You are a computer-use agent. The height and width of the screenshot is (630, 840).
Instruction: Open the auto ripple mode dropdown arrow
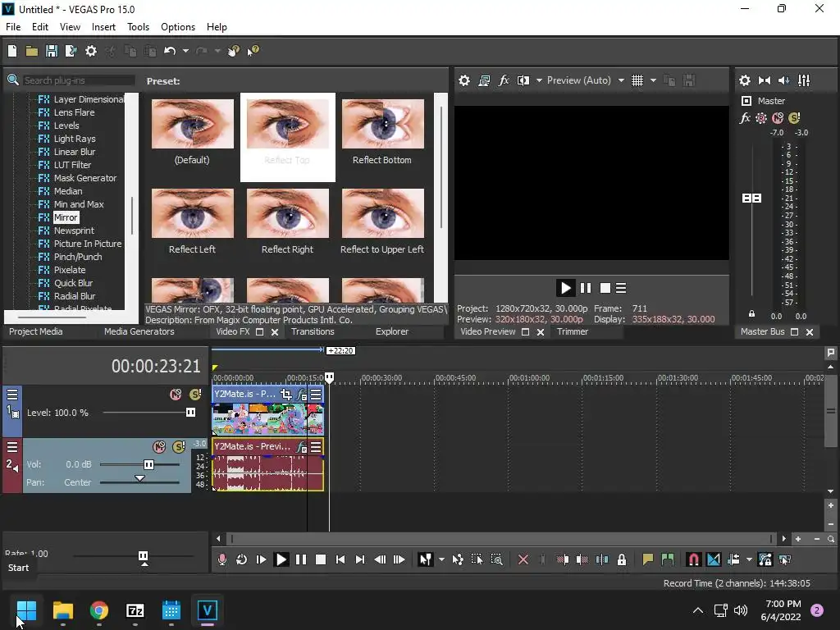pyautogui.click(x=749, y=559)
